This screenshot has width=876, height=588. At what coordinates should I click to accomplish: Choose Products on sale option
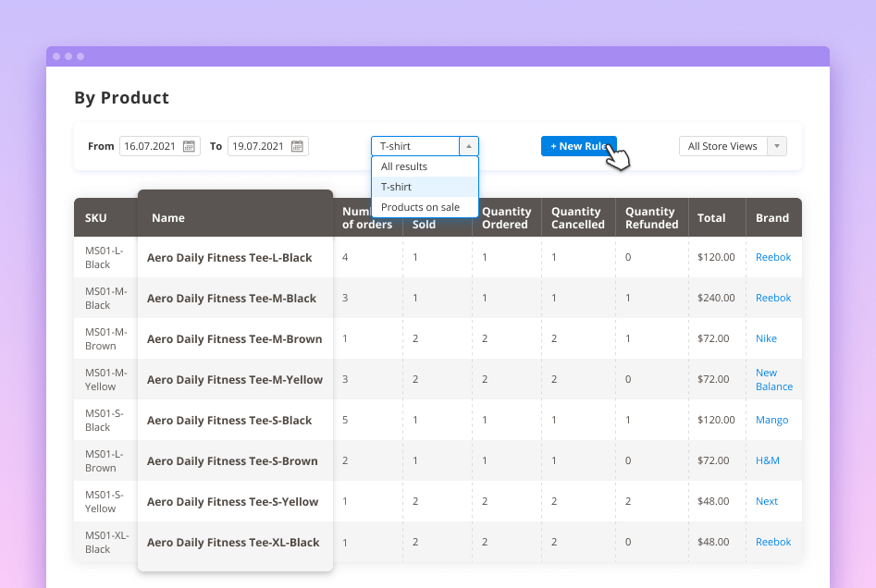(x=420, y=207)
